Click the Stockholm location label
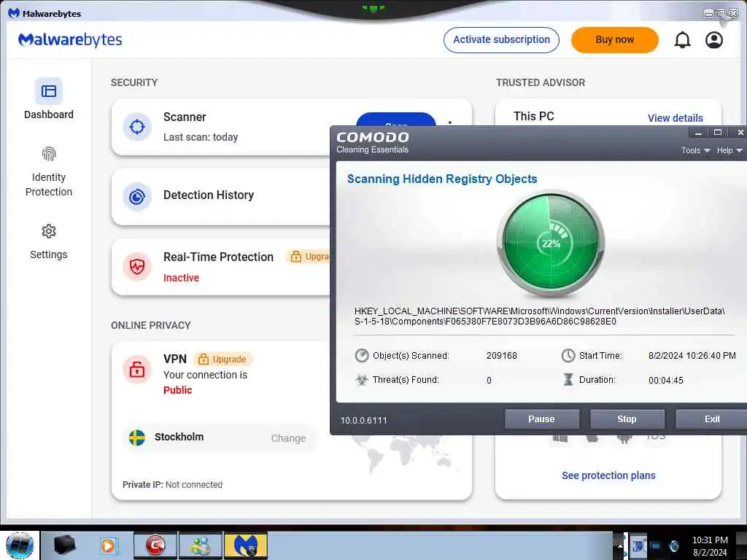The width and height of the screenshot is (747, 560). (x=179, y=437)
